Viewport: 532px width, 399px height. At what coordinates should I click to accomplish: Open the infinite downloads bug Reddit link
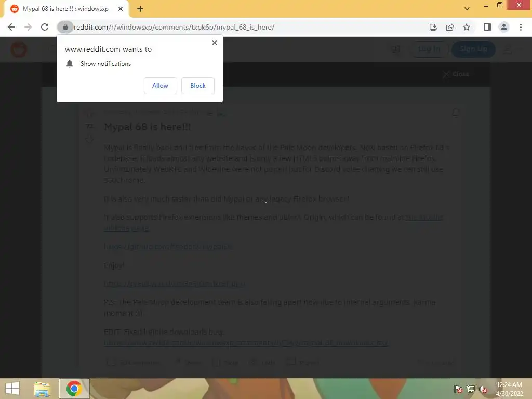point(246,343)
